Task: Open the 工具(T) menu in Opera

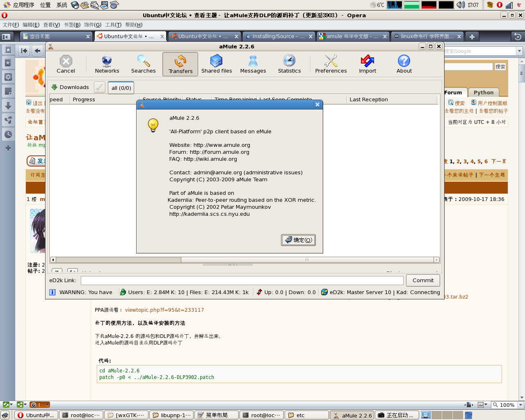Action: (x=113, y=25)
